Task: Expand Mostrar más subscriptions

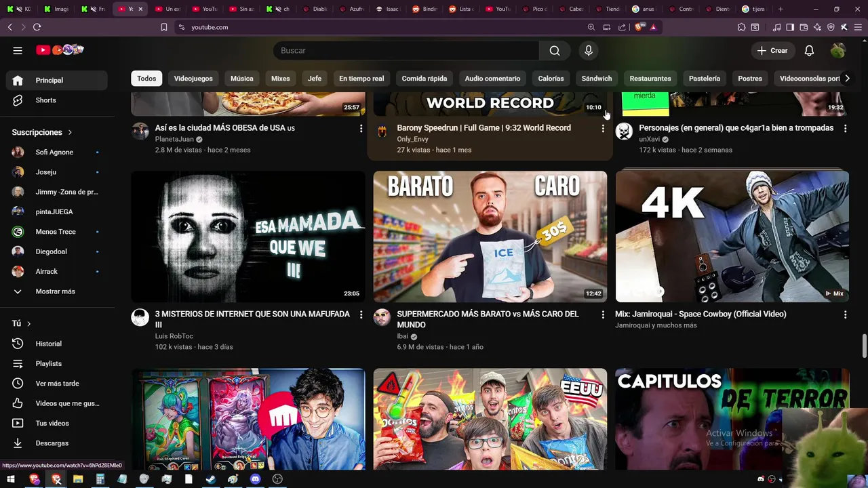Action: tap(57, 291)
